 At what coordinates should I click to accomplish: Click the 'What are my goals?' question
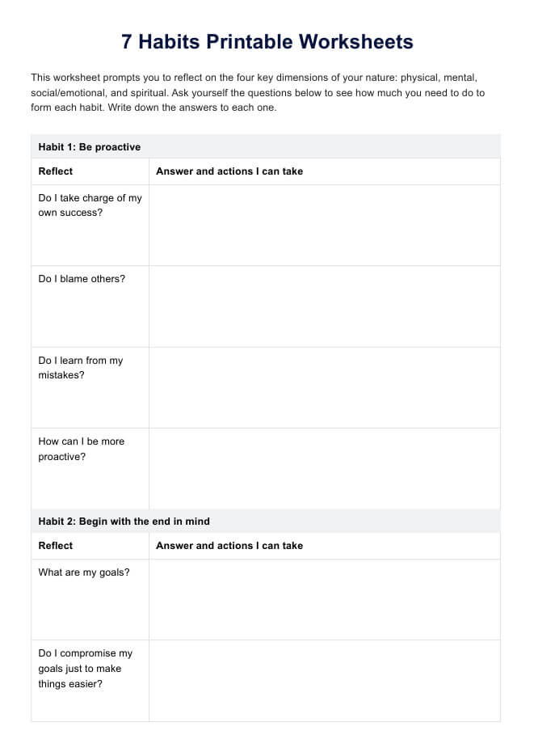[84, 572]
